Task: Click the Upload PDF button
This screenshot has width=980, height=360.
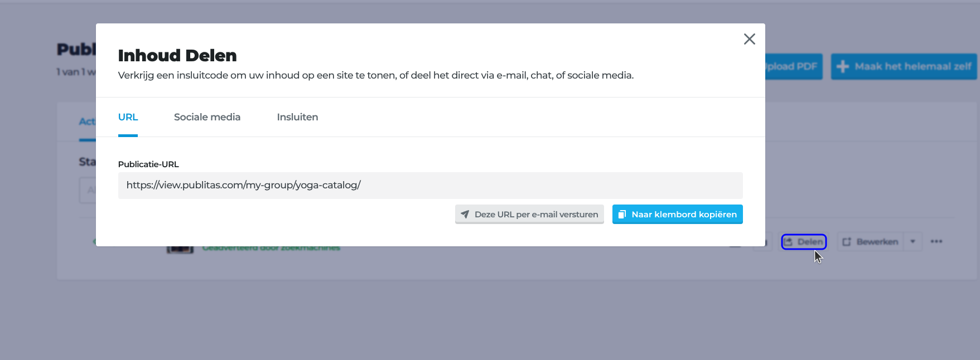Action: tap(794, 67)
